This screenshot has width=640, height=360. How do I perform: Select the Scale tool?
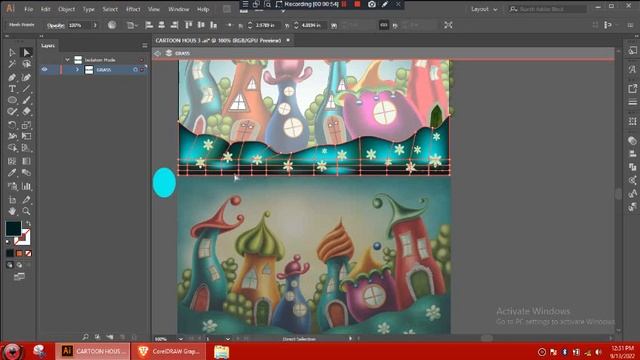click(27, 125)
